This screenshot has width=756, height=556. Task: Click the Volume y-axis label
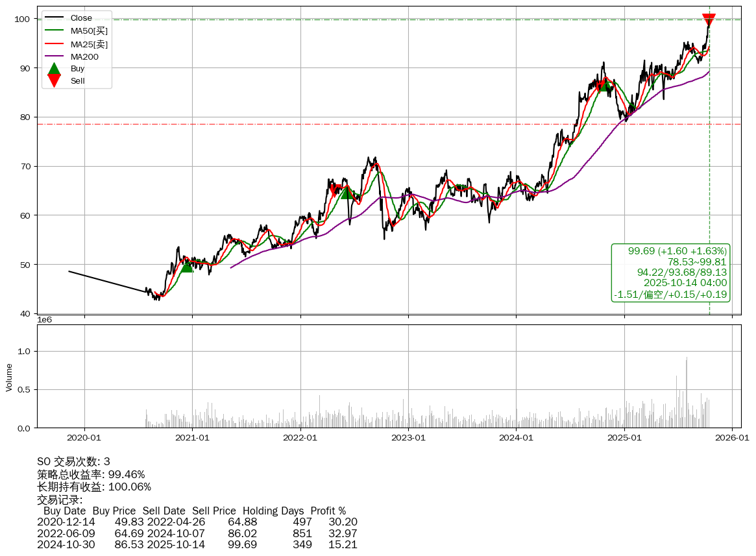(x=9, y=377)
